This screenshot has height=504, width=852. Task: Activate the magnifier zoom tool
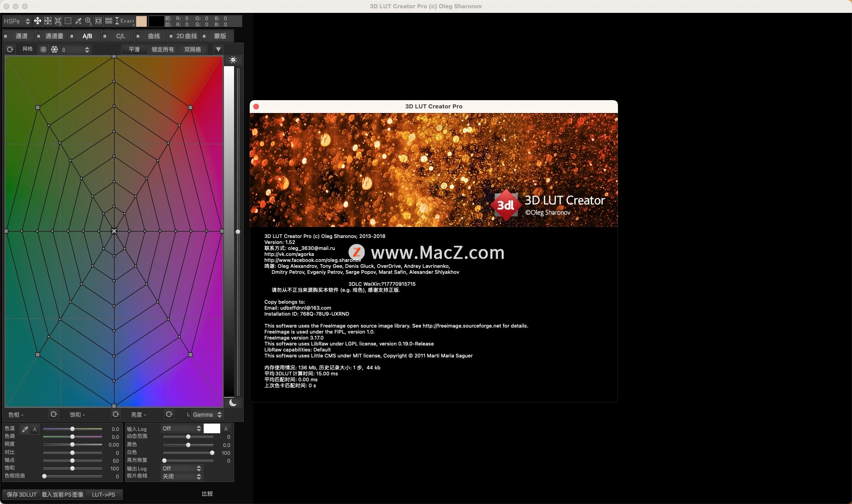click(88, 21)
